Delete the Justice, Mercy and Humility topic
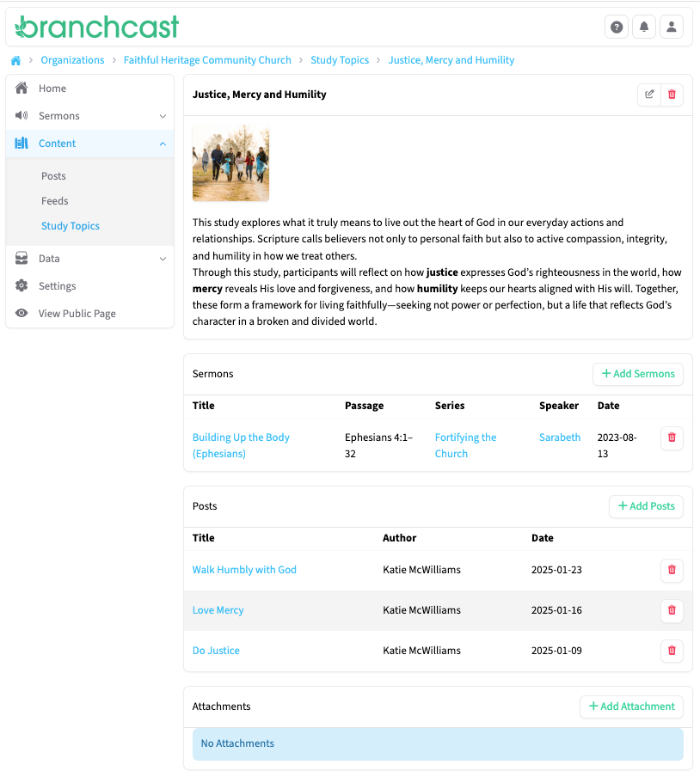 click(672, 95)
